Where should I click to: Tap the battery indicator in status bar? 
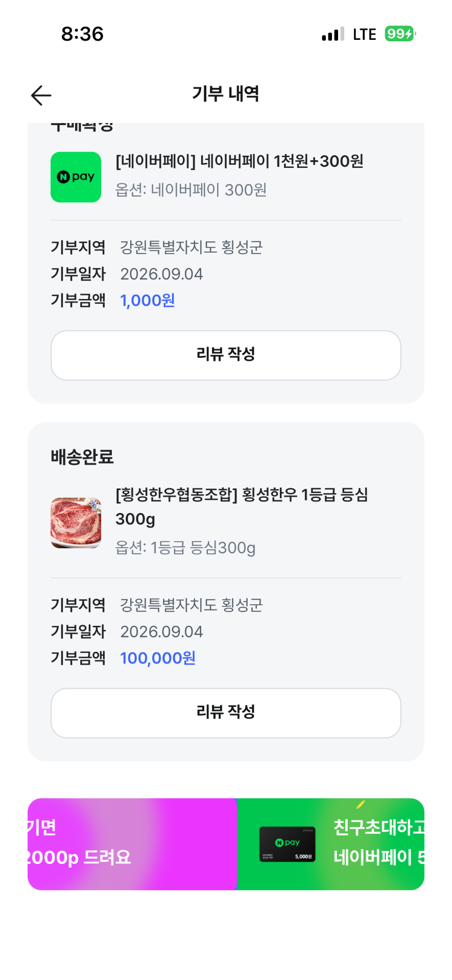click(x=400, y=34)
